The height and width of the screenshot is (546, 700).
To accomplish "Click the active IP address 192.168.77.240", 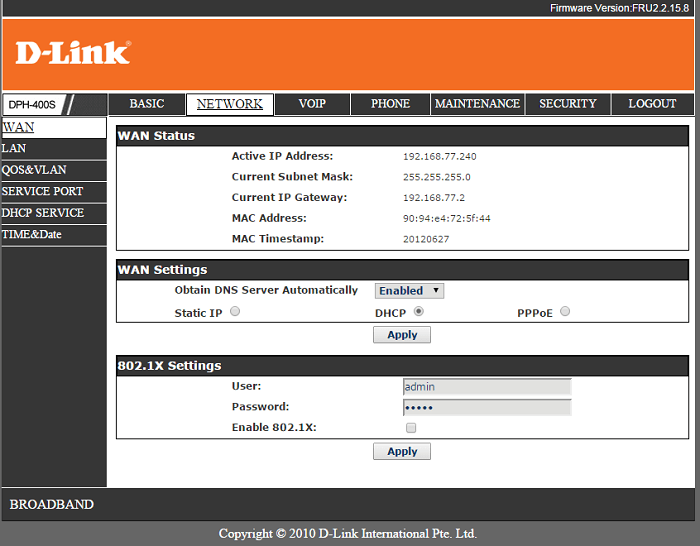I will pyautogui.click(x=440, y=157).
